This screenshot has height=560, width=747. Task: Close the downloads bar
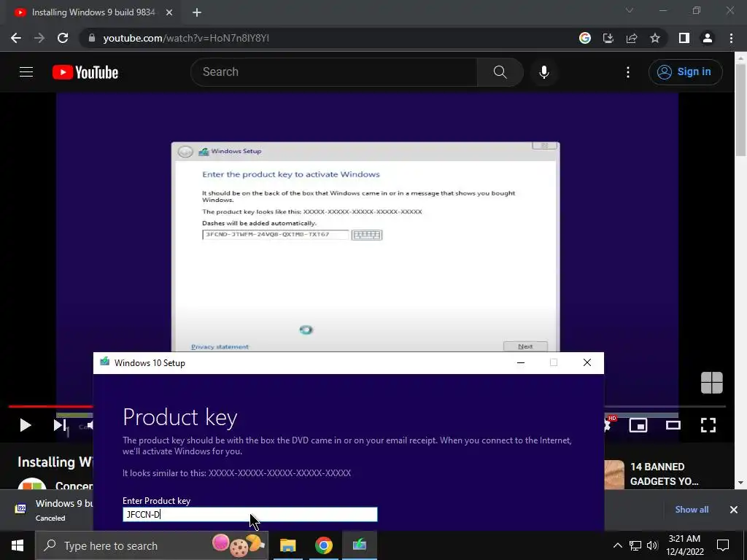tap(734, 510)
